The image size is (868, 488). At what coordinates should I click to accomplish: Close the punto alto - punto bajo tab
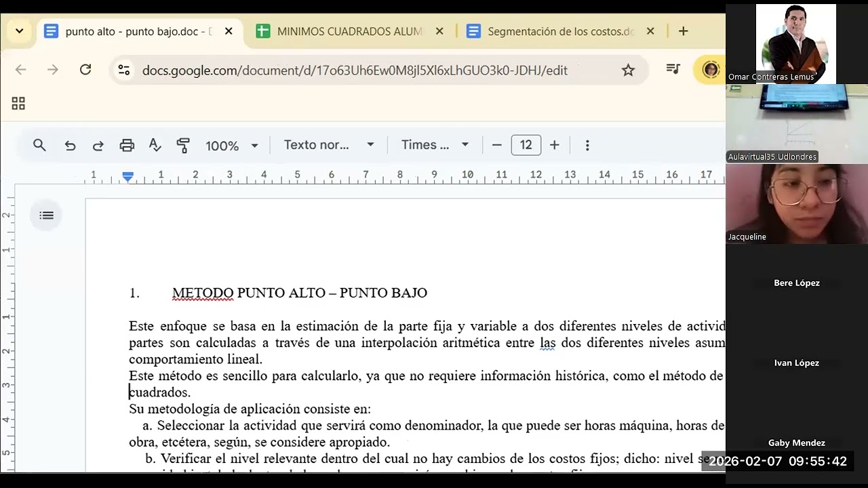[229, 31]
